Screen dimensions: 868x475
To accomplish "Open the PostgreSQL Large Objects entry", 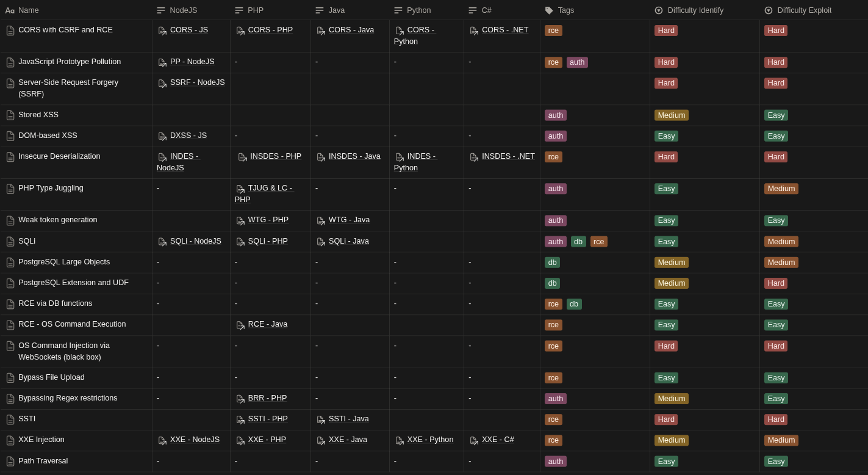I will 64,262.
